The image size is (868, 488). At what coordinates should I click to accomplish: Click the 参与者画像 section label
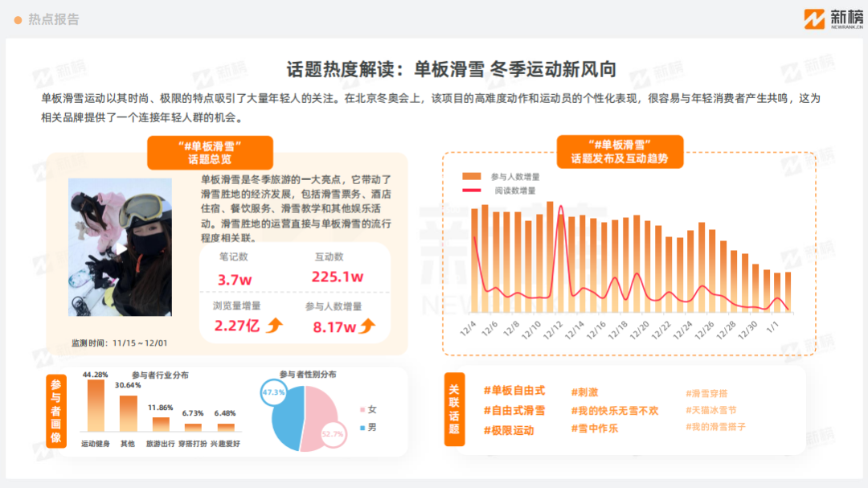click(x=55, y=411)
